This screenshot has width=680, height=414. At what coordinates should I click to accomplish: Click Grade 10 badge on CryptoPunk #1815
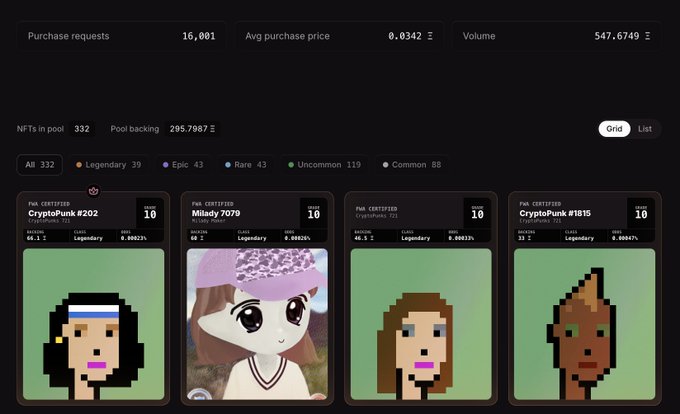641,212
